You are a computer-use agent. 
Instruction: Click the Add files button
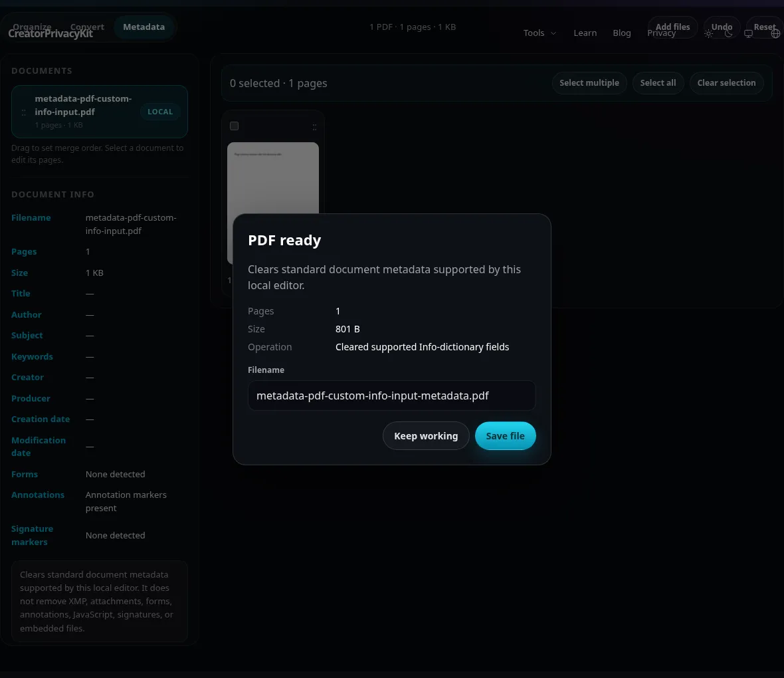tap(672, 27)
